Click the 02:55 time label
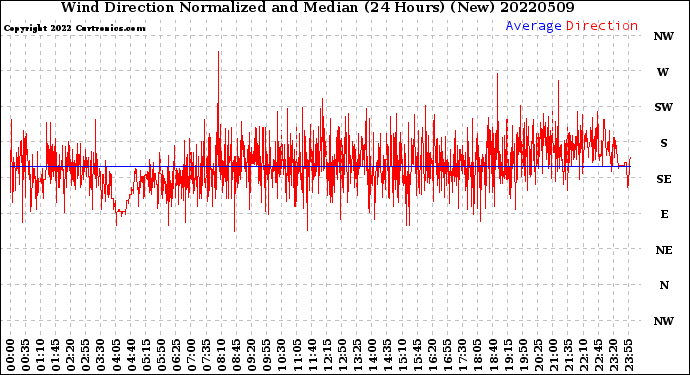 86,355
